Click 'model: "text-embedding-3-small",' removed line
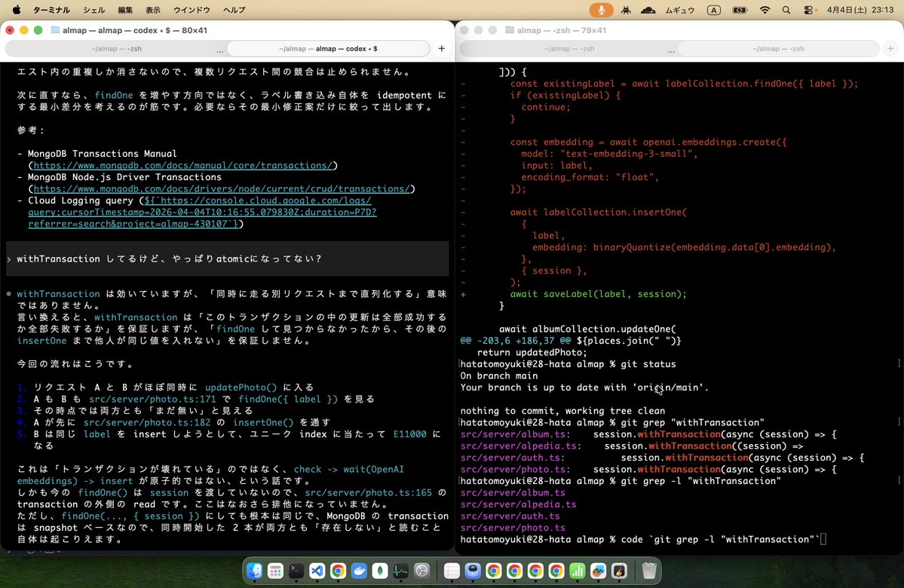This screenshot has height=588, width=904. click(609, 154)
